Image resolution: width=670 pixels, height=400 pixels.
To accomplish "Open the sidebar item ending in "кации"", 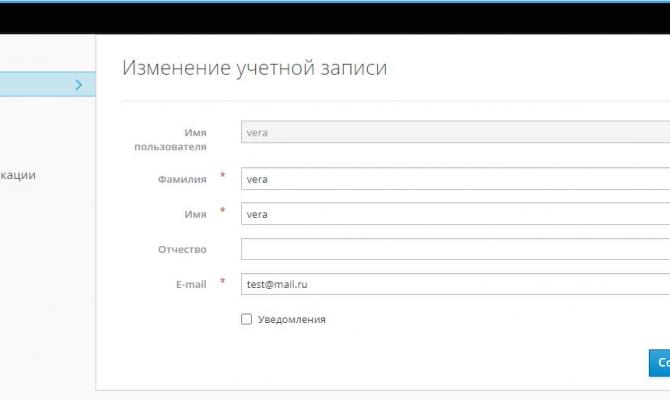I will [18, 175].
